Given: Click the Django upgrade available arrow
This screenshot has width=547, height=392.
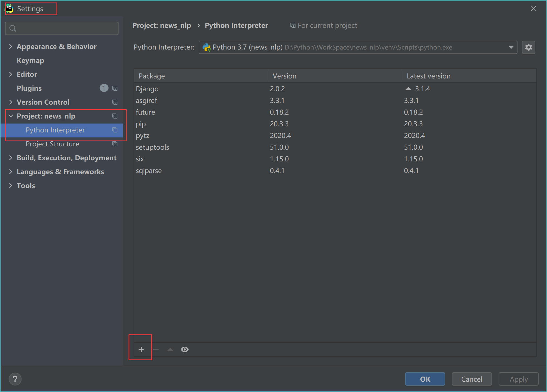Looking at the screenshot, I should click(x=408, y=89).
